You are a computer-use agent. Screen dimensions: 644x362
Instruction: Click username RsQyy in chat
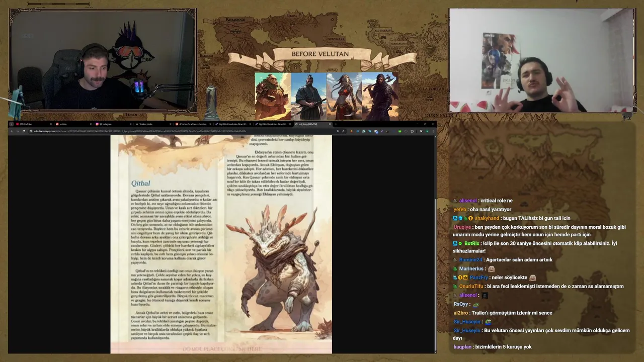coord(461,304)
